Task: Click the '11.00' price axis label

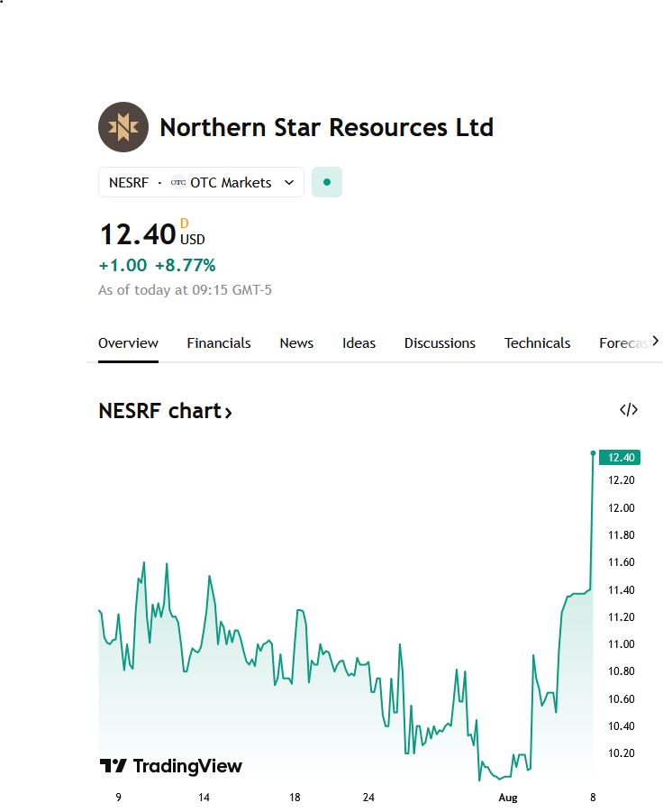Action: click(621, 643)
